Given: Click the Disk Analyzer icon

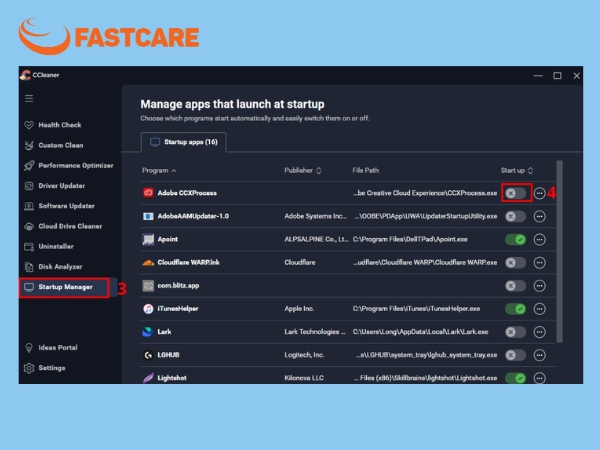Looking at the screenshot, I should click(29, 267).
